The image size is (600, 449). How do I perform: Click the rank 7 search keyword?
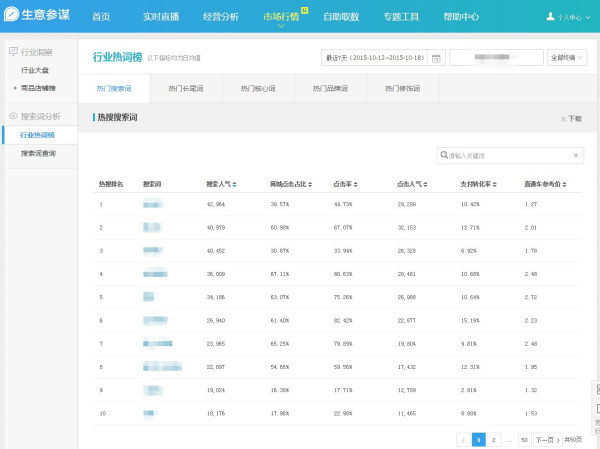(158, 343)
